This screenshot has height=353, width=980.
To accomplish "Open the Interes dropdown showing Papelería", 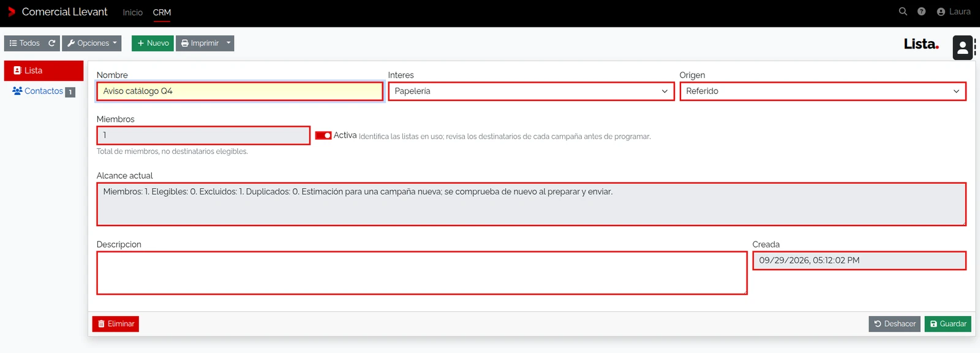I will [x=531, y=91].
